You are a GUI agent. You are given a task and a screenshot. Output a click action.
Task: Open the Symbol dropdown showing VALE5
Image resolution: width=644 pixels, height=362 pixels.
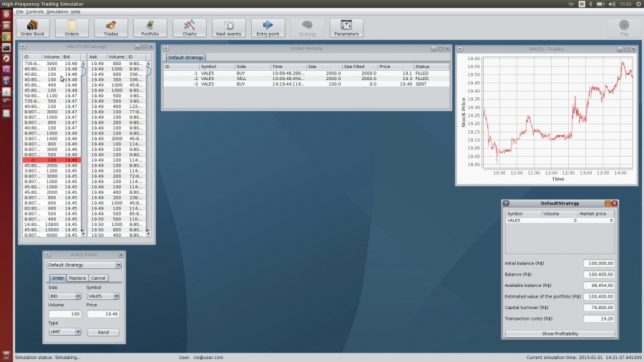pos(102,296)
